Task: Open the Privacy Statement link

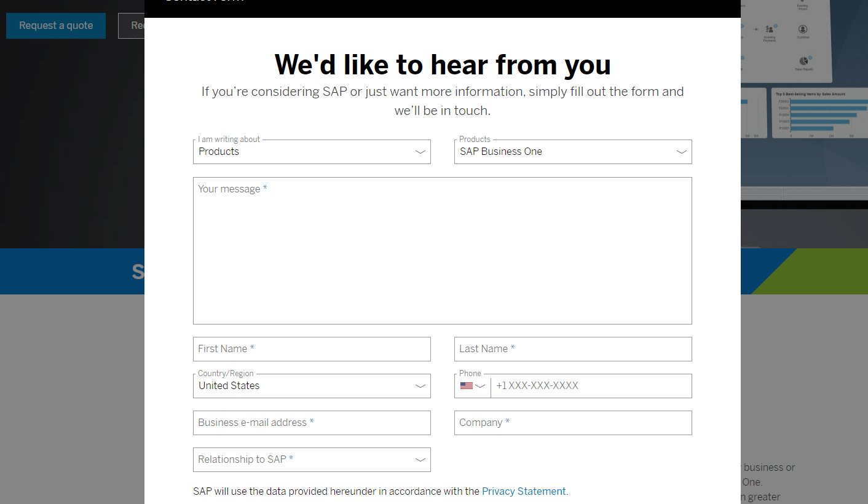Action: click(524, 491)
